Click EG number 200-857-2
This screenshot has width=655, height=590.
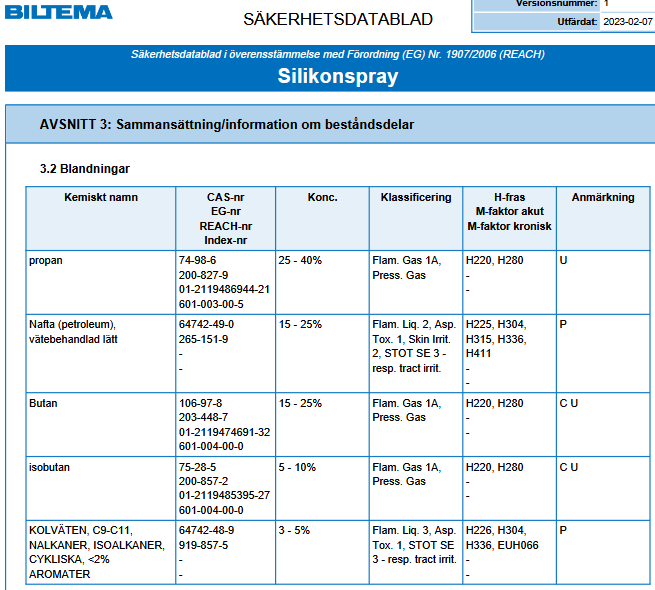[203, 481]
